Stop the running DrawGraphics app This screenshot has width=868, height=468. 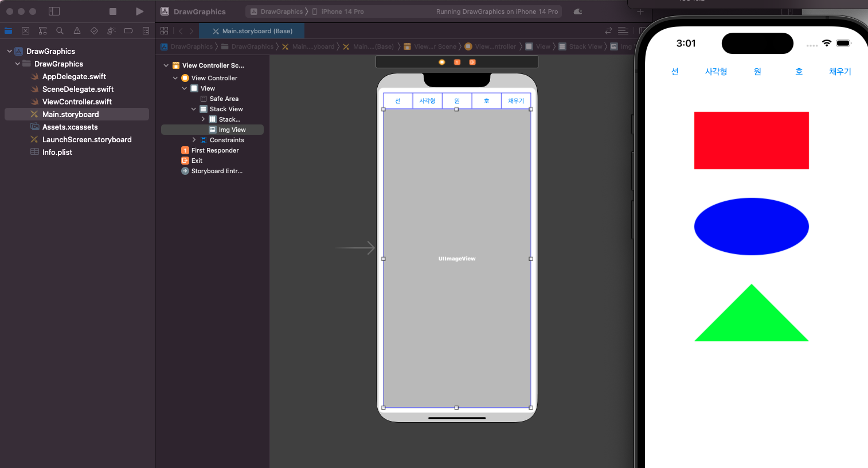[x=113, y=11]
